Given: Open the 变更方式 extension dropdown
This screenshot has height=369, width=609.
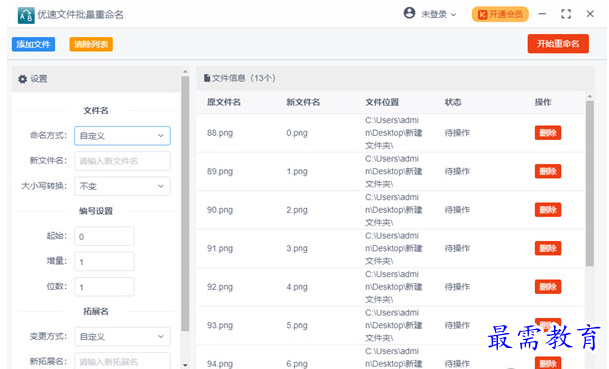Looking at the screenshot, I should point(122,336).
